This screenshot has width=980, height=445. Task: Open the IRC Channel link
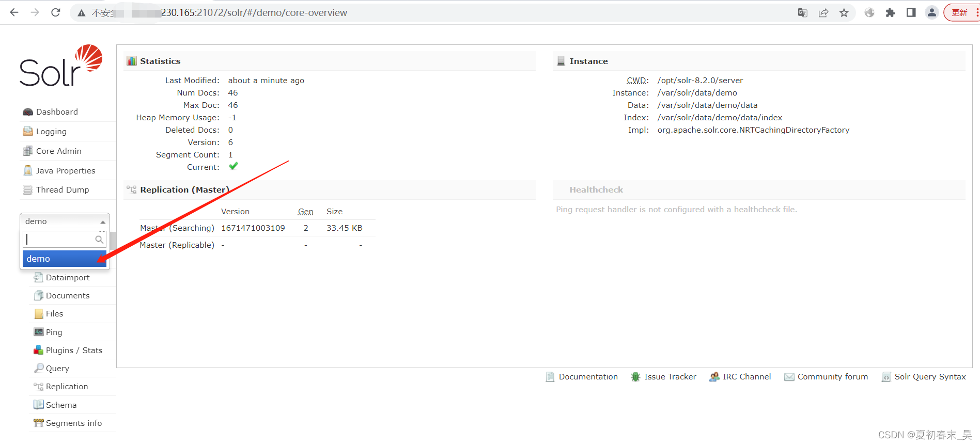pos(746,377)
